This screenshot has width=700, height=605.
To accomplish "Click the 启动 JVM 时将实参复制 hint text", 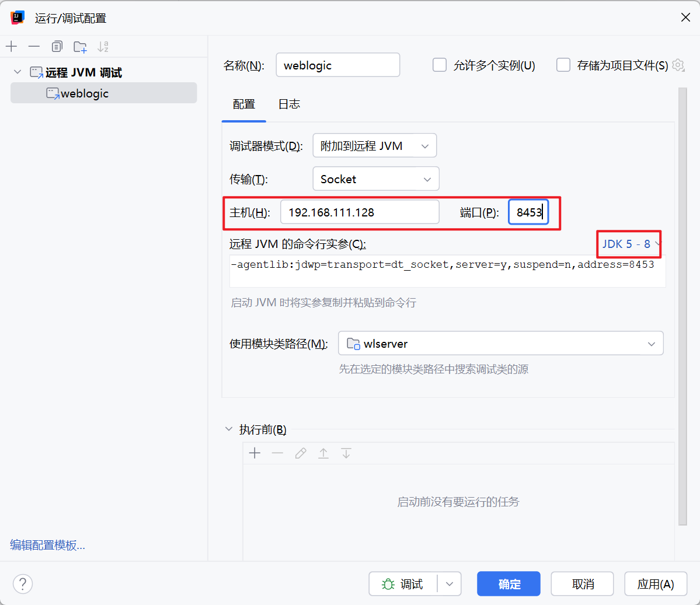I will click(x=323, y=303).
